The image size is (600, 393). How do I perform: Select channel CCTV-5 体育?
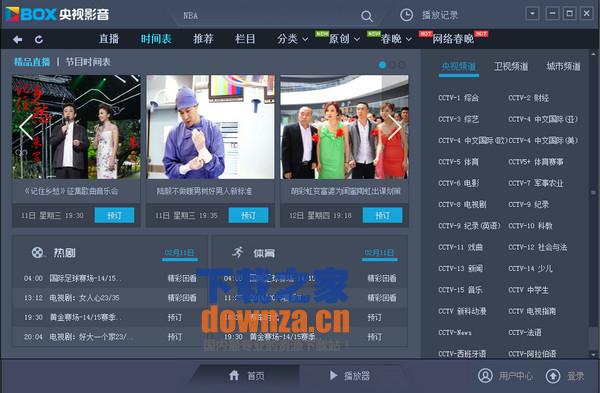point(458,162)
